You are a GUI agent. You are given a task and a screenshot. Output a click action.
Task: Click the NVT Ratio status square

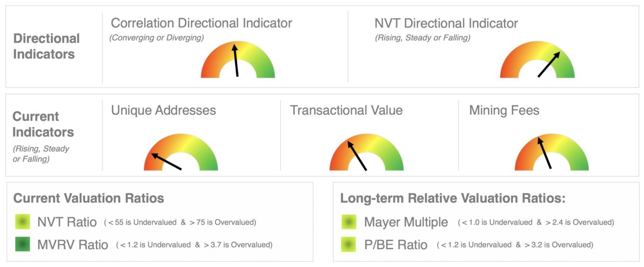click(x=22, y=222)
